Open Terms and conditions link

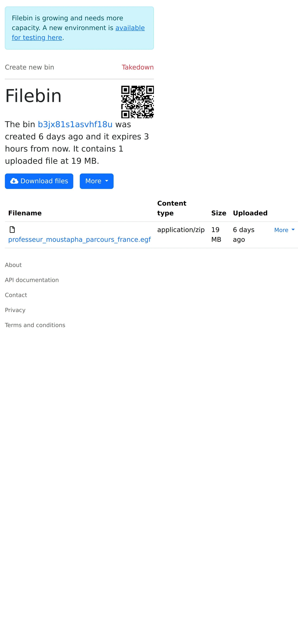[35, 325]
